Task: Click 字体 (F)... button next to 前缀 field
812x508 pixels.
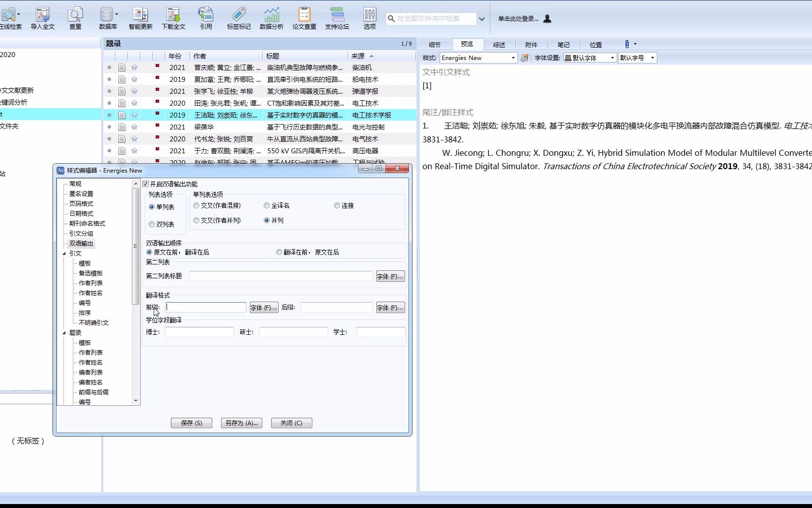Action: coord(264,308)
